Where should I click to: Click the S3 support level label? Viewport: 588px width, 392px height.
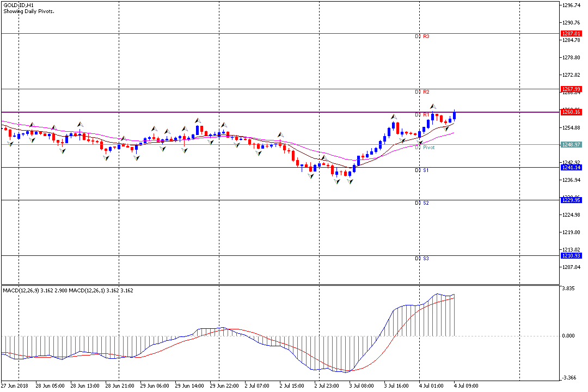[x=426, y=259]
